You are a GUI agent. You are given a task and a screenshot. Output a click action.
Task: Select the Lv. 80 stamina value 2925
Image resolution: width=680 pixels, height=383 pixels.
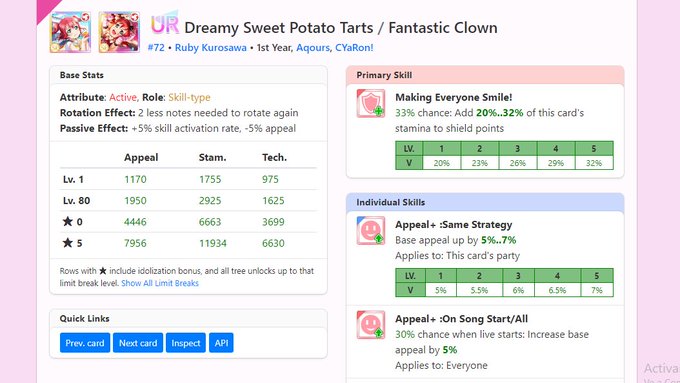tap(210, 200)
